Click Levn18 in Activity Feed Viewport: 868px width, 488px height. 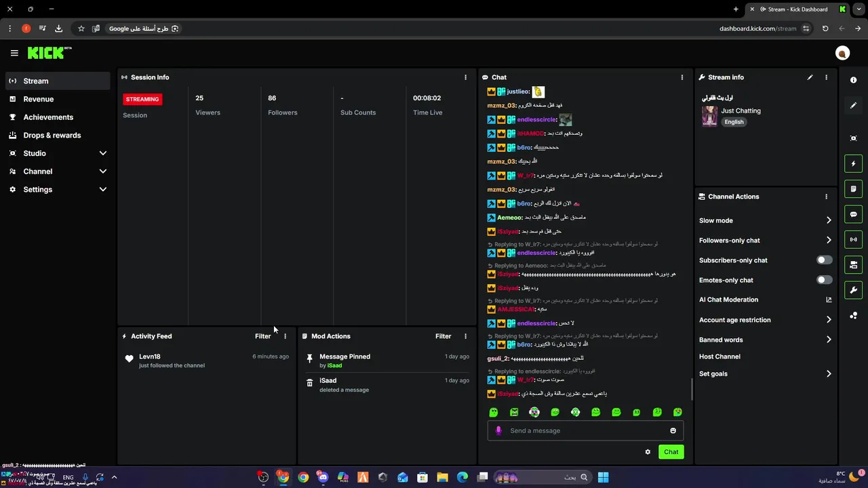tap(150, 357)
